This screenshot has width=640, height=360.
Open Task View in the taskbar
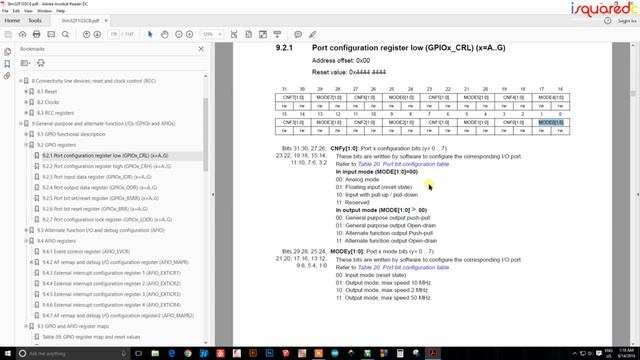138,353
